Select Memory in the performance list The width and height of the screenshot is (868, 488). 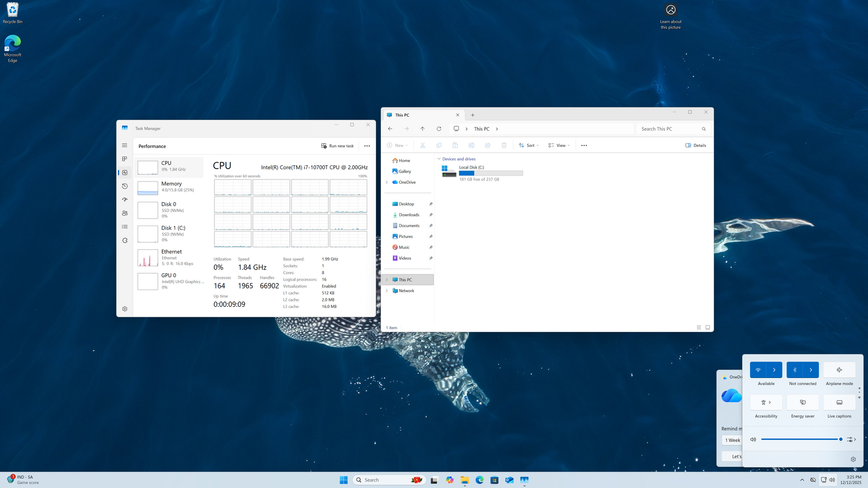[x=169, y=187]
